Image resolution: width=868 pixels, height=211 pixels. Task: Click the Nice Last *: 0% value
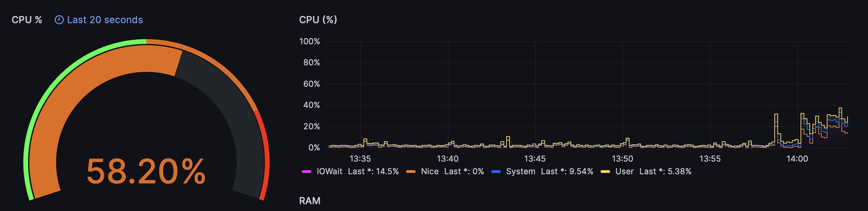coord(464,172)
